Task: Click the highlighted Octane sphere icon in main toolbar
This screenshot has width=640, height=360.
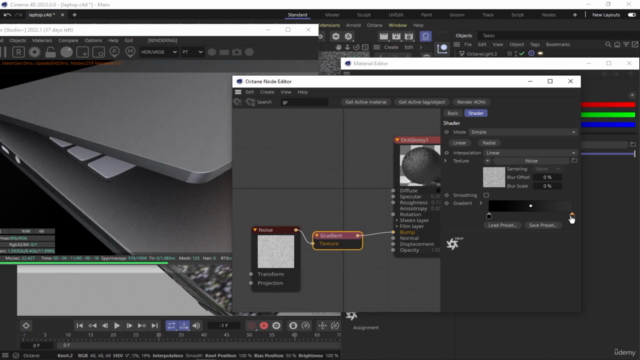Action: [x=426, y=36]
